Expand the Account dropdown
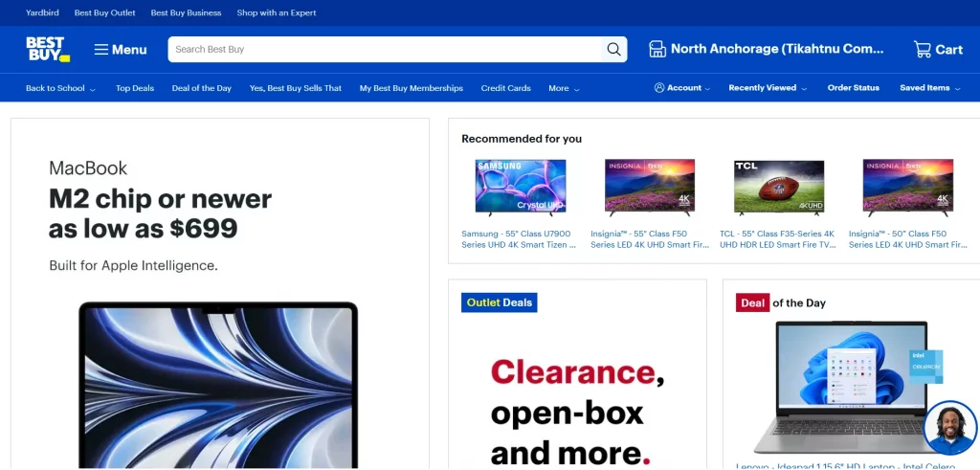Image resolution: width=980 pixels, height=470 pixels. tap(682, 88)
